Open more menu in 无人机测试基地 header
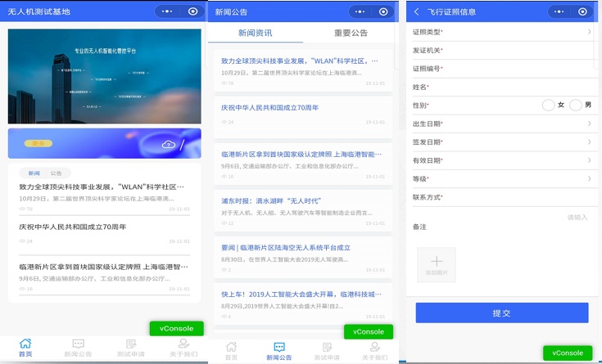This screenshot has height=364, width=602. [167, 11]
